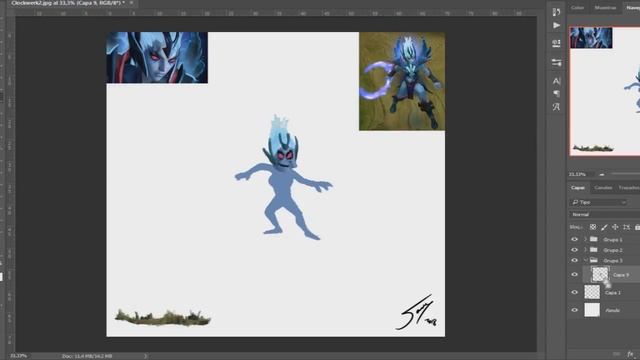640x360 pixels.
Task: Lock transparent pixels checkerboard icon
Action: 593,227
